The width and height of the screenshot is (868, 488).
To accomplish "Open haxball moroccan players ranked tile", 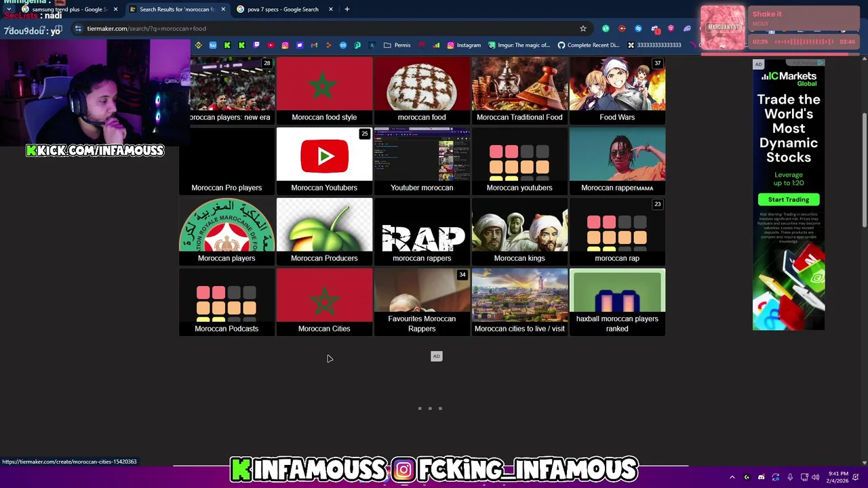I will 617,302.
